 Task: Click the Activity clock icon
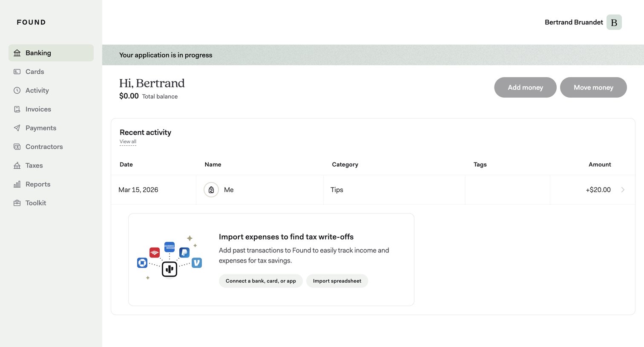[17, 90]
